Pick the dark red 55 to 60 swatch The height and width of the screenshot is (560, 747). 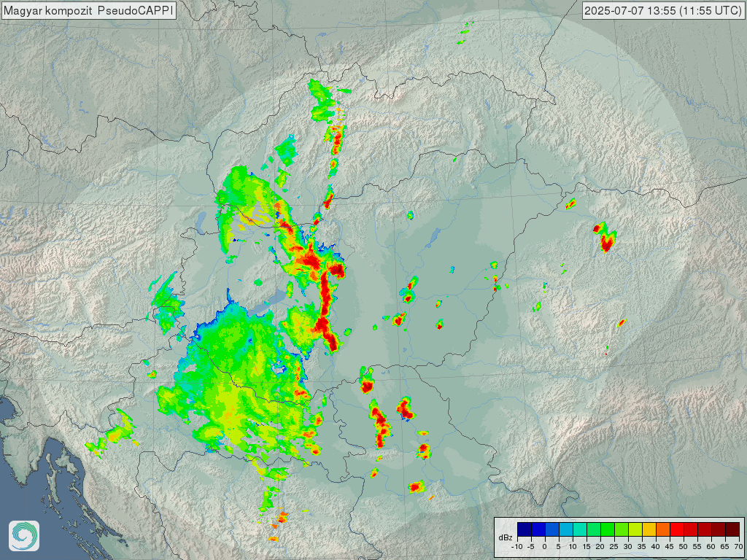pos(705,529)
